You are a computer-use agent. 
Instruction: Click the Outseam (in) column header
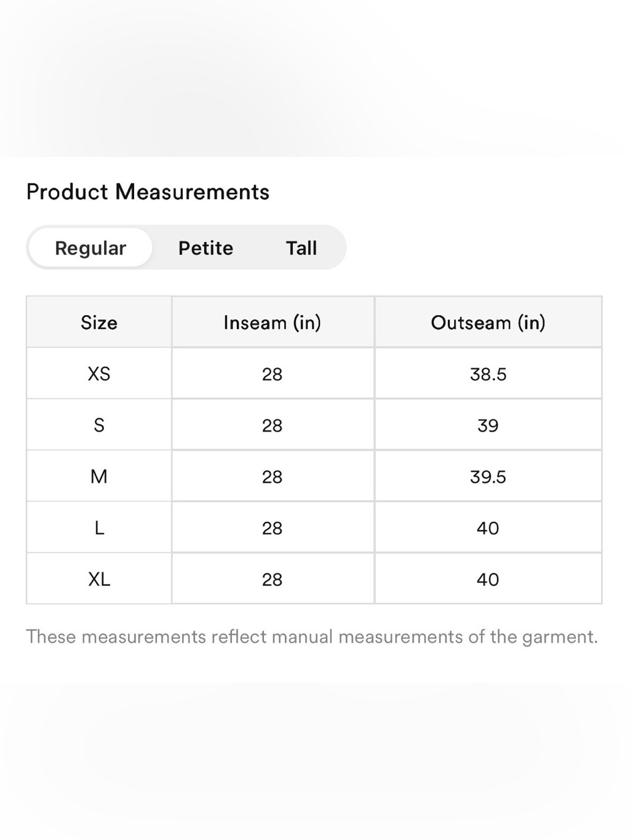click(x=488, y=322)
